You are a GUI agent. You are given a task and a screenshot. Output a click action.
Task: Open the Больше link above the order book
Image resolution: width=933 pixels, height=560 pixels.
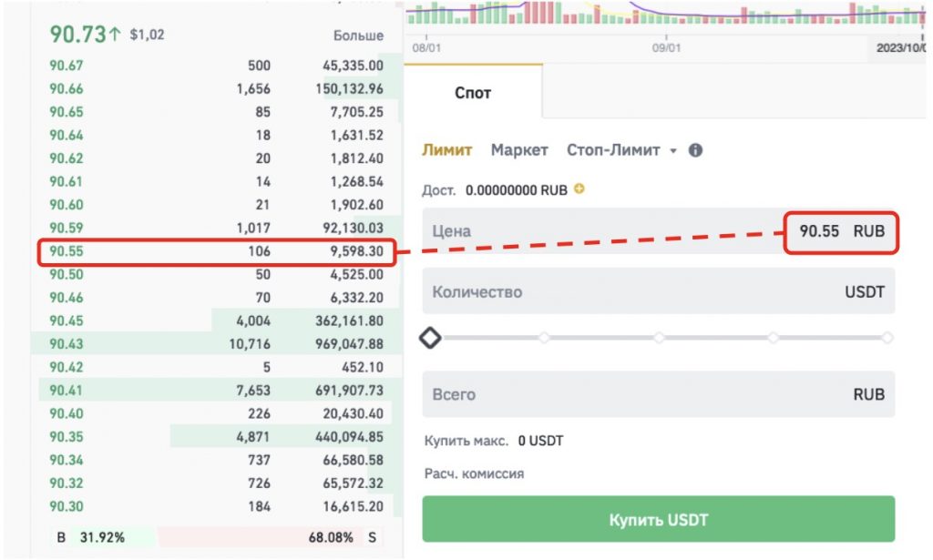coord(358,36)
